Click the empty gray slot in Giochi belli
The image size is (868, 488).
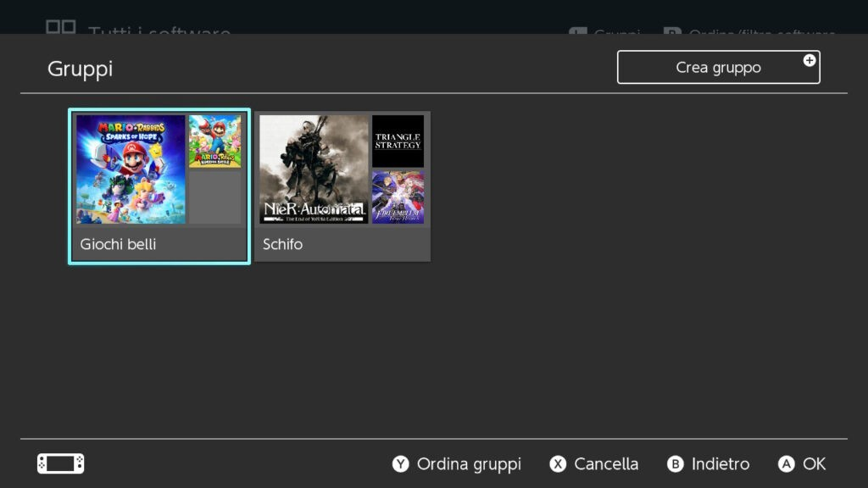click(x=214, y=197)
